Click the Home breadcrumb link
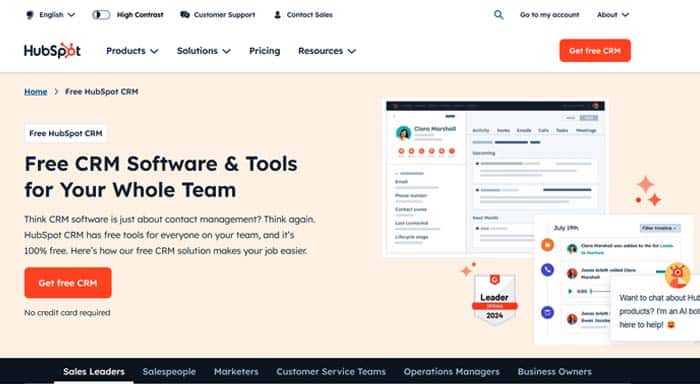The height and width of the screenshot is (384, 700). pos(36,92)
